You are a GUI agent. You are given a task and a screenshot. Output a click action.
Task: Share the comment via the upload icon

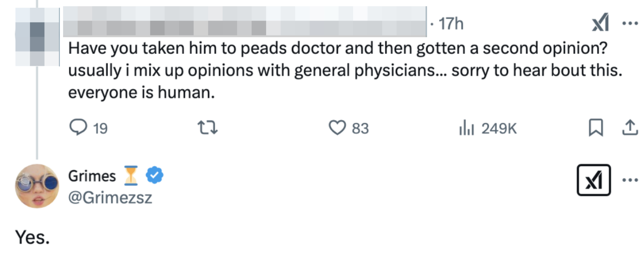[x=630, y=127]
